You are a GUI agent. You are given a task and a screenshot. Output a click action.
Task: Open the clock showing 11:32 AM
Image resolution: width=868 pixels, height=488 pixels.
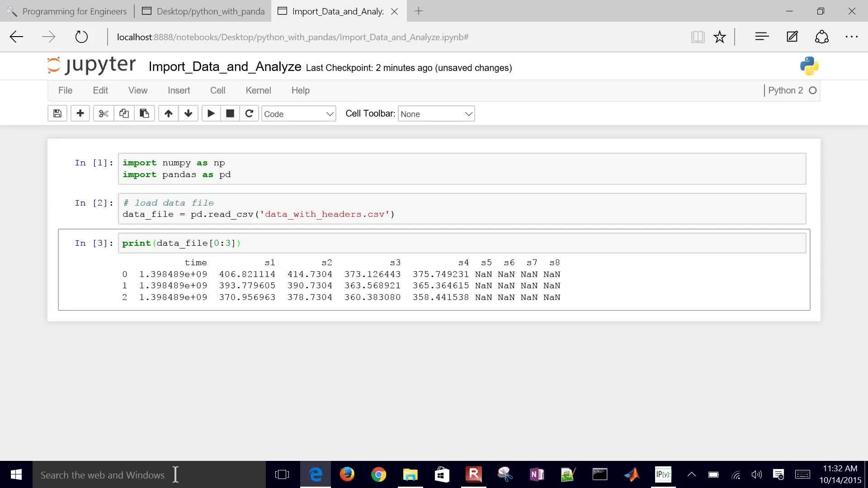coord(840,474)
